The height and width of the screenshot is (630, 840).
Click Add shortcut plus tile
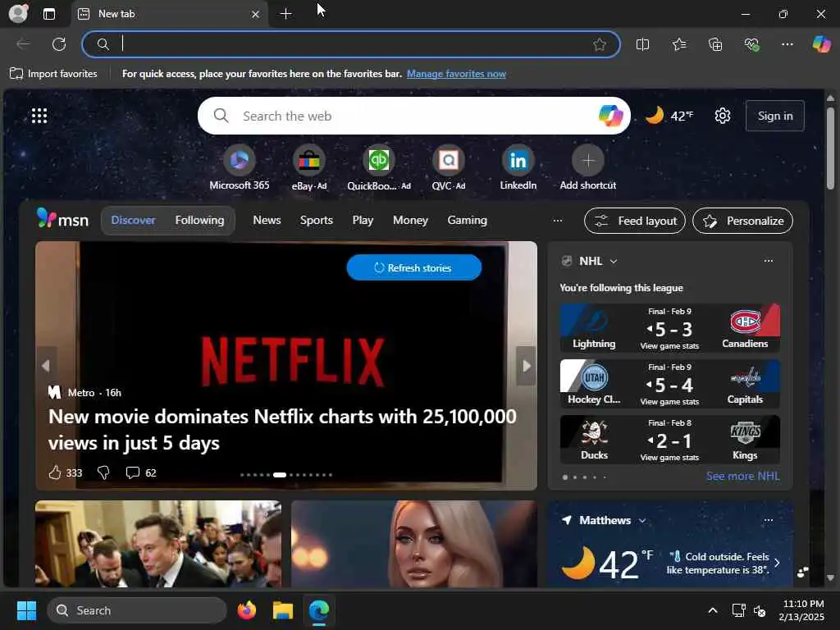point(587,167)
